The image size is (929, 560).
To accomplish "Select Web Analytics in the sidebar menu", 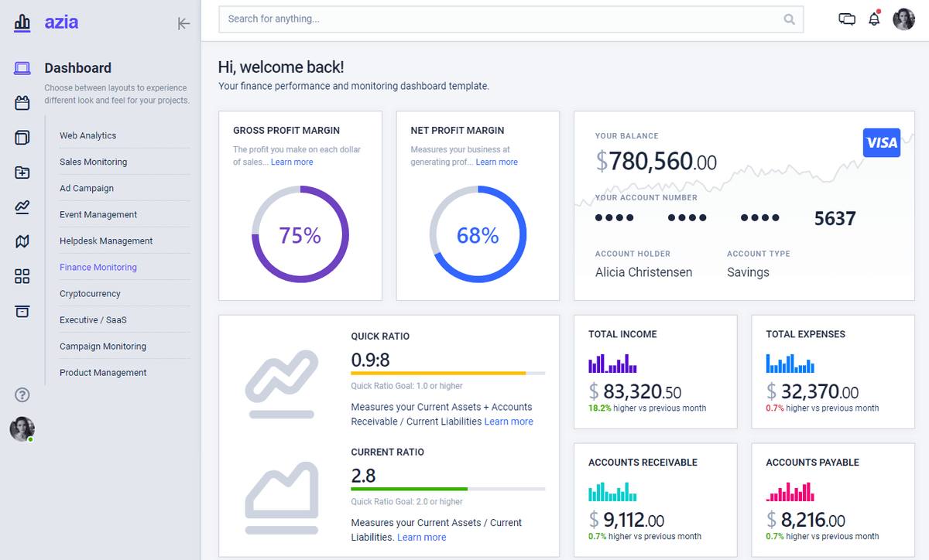I will coord(87,135).
